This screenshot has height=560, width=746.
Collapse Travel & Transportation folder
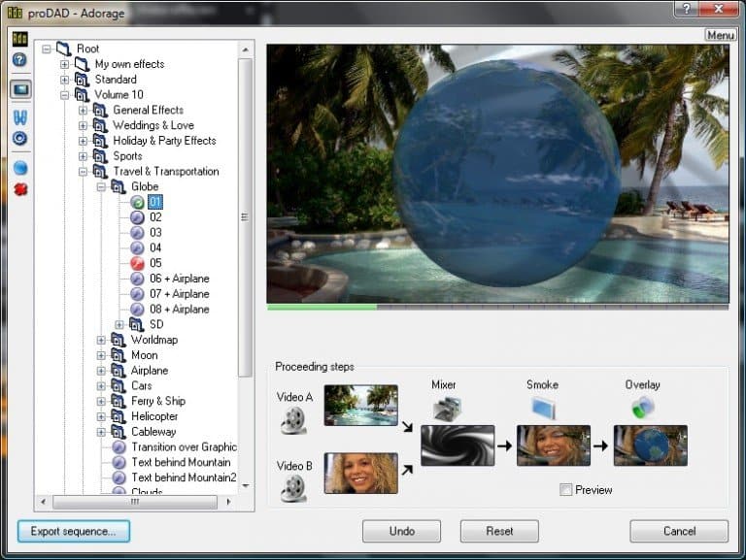[83, 171]
